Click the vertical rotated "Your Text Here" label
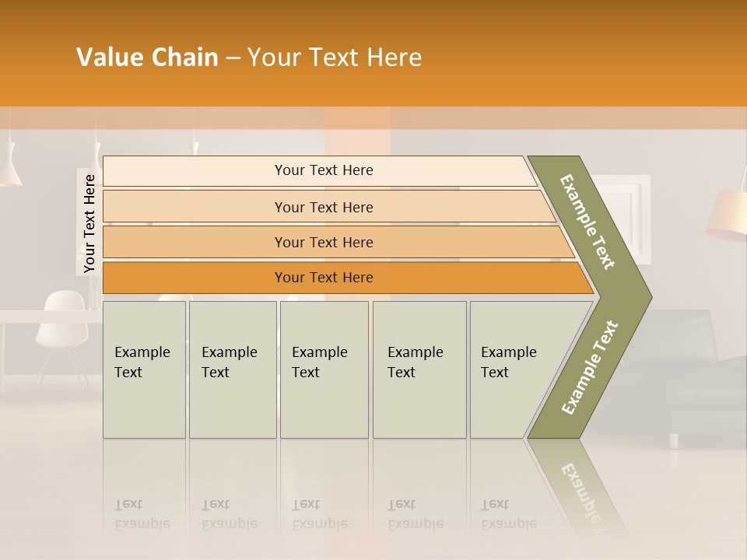Screen dimensions: 747x560 click(89, 223)
